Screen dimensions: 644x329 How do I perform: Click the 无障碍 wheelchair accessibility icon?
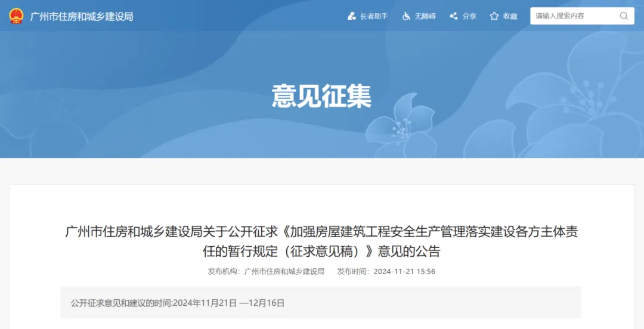click(x=406, y=16)
